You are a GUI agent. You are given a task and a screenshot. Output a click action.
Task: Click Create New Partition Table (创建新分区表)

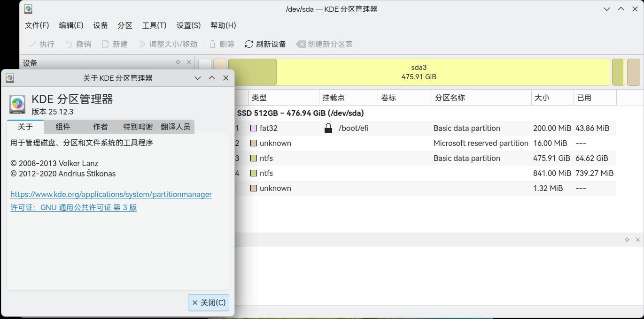pyautogui.click(x=324, y=44)
